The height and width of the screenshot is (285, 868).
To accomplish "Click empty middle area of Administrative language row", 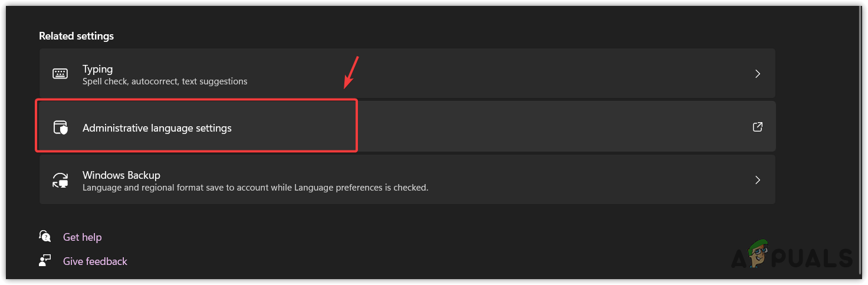I will 531,127.
